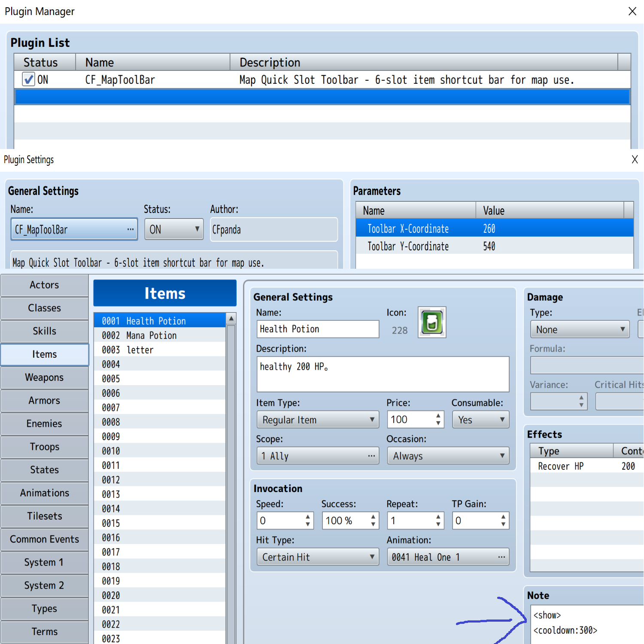
Task: Select 0003 letter in items list
Action: (x=160, y=350)
